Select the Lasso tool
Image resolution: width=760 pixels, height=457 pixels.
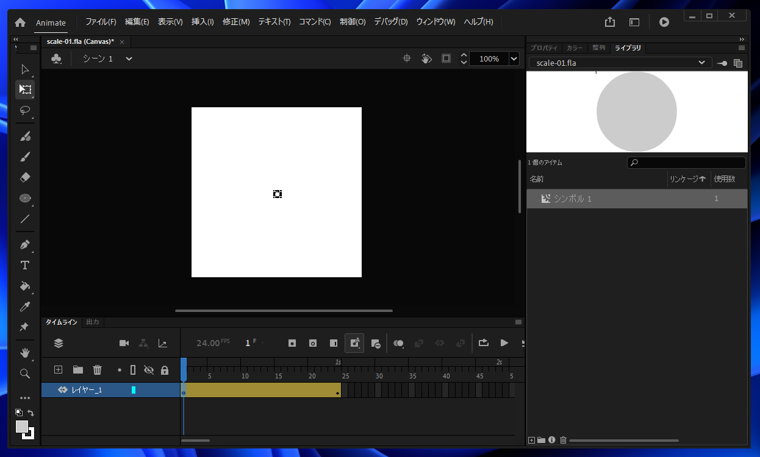point(25,111)
